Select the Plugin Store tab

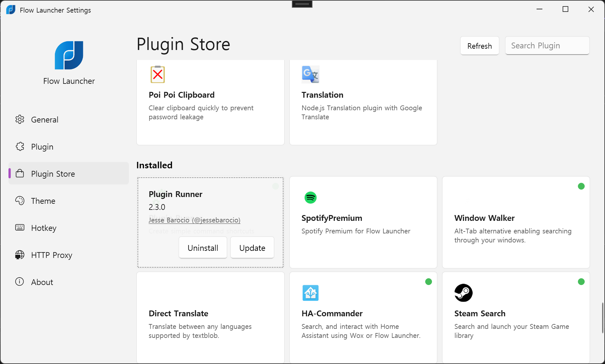68,174
